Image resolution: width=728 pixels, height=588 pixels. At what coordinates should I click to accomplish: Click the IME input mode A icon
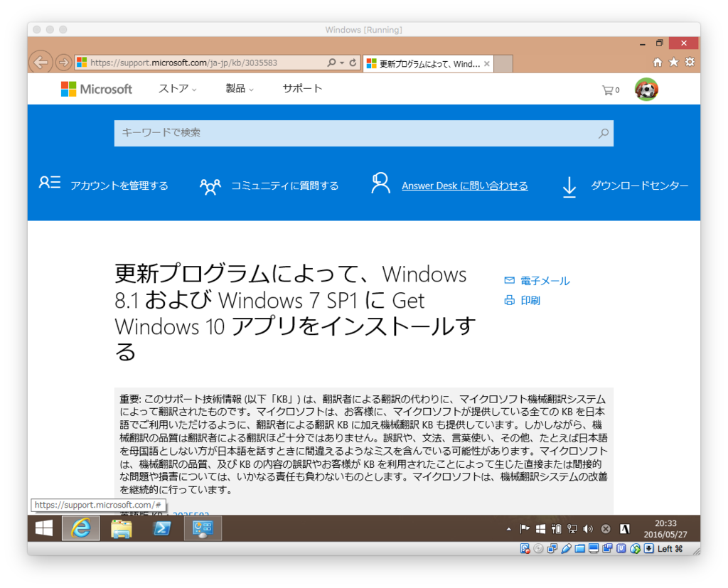coord(625,528)
